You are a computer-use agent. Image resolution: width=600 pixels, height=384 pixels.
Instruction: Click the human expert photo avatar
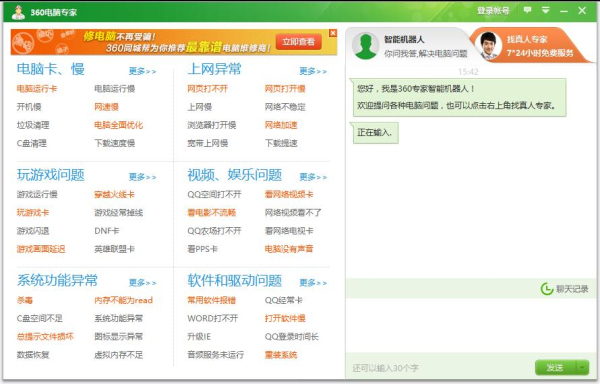coord(488,46)
